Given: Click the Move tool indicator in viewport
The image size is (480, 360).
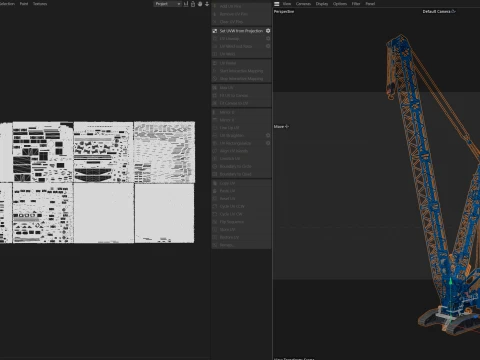Looking at the screenshot, I should pos(282,127).
